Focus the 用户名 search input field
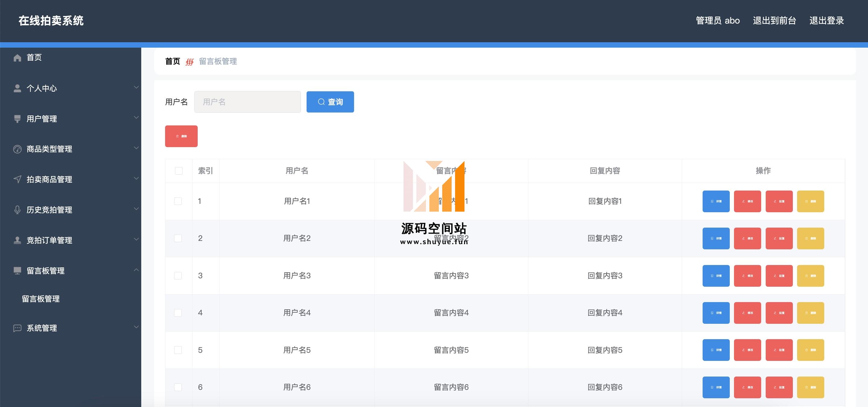Viewport: 868px width, 407px height. click(248, 102)
